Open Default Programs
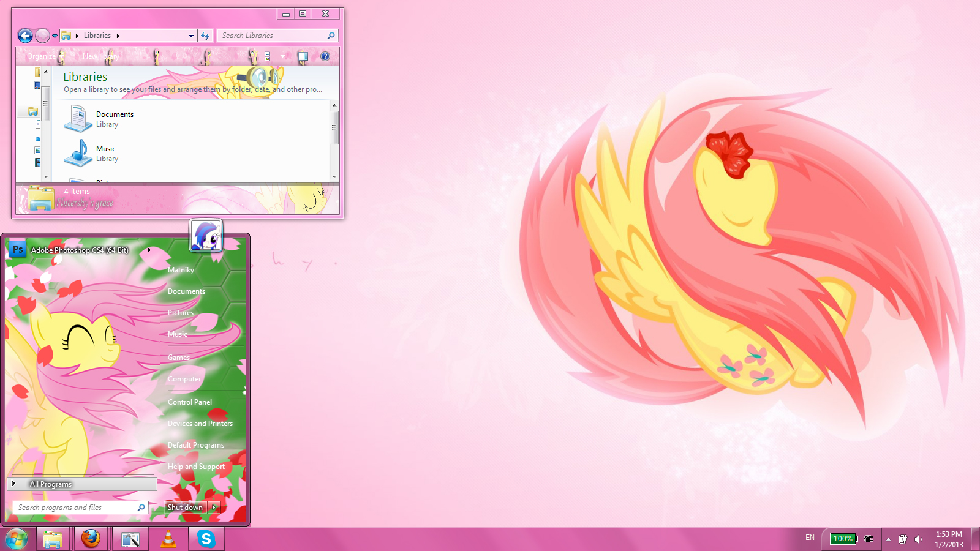980x551 pixels. click(x=196, y=445)
